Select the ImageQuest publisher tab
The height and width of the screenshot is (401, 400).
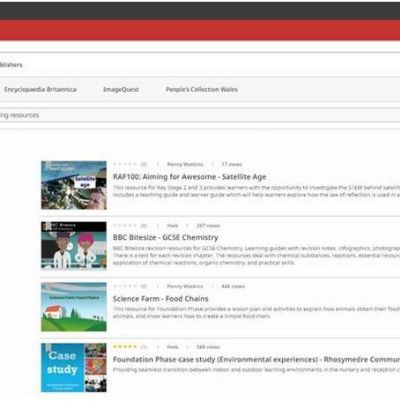point(121,89)
